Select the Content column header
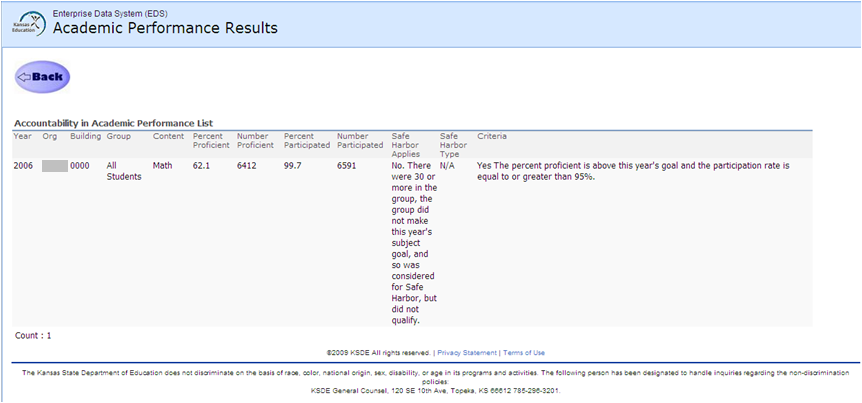 tap(168, 136)
